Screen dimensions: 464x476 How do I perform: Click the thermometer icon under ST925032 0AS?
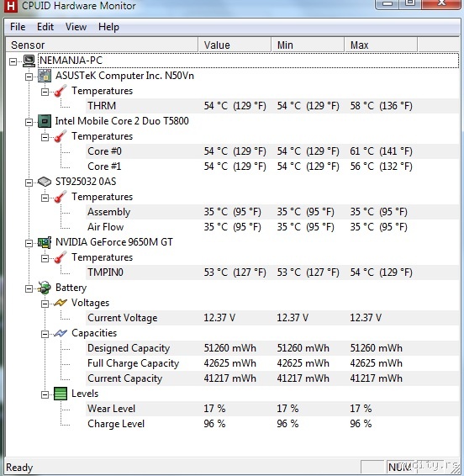(61, 197)
